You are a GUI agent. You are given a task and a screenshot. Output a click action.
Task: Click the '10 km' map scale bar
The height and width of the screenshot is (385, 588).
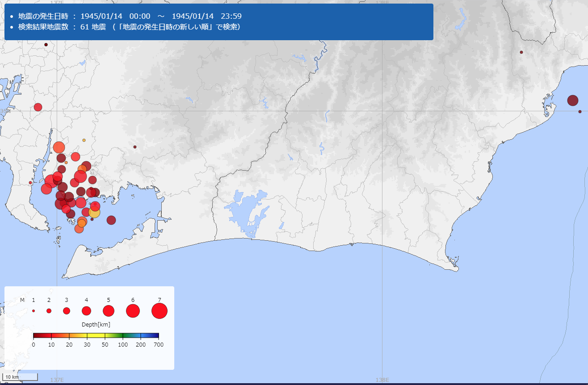(x=20, y=377)
